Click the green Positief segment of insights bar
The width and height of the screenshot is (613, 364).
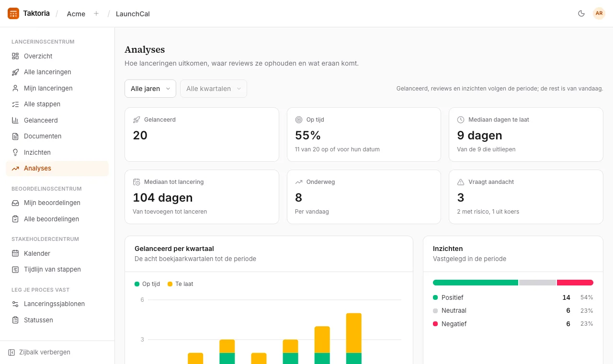[476, 283]
